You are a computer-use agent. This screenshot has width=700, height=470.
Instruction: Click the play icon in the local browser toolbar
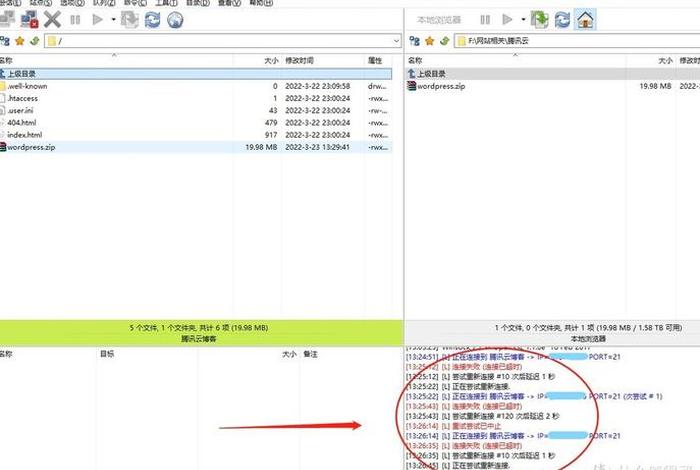click(x=507, y=19)
